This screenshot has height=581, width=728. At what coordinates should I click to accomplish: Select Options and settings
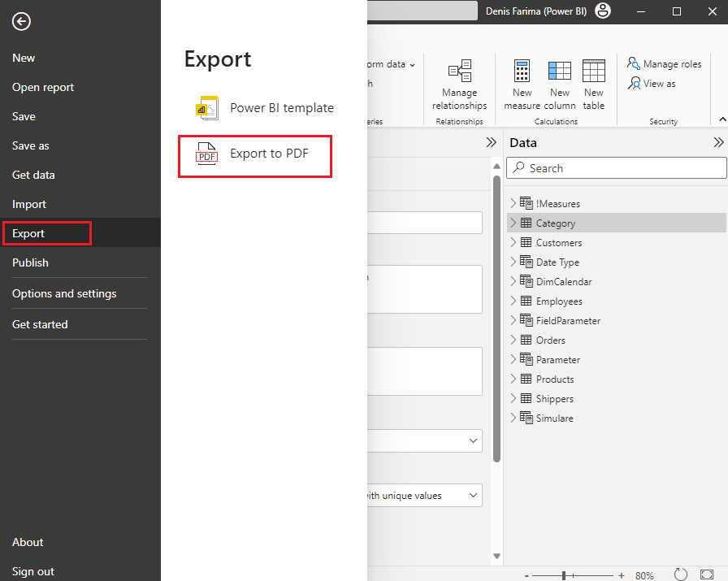click(64, 293)
